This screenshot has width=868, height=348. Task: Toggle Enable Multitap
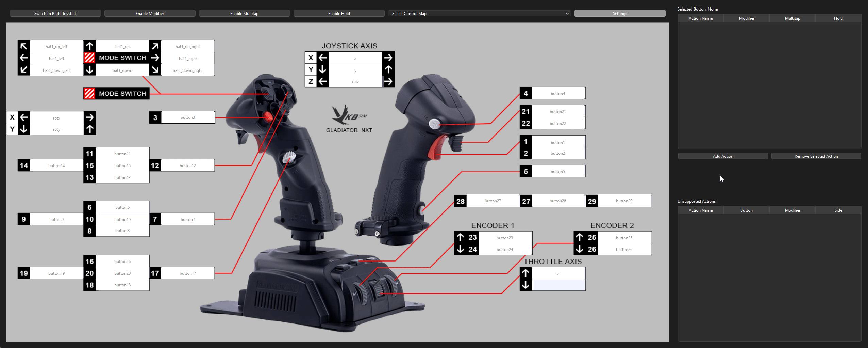[x=244, y=14]
